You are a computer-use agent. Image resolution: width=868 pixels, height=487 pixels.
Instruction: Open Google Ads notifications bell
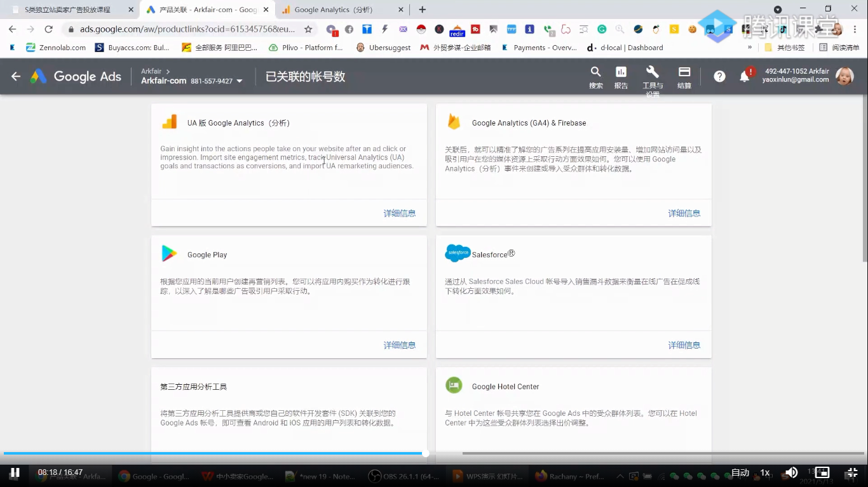tap(745, 76)
